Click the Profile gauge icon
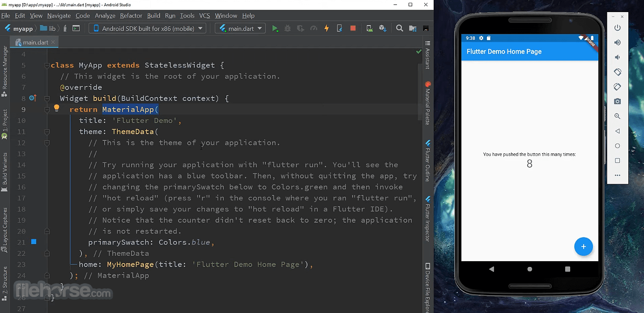Viewport: 644px width, 313px height. click(314, 28)
